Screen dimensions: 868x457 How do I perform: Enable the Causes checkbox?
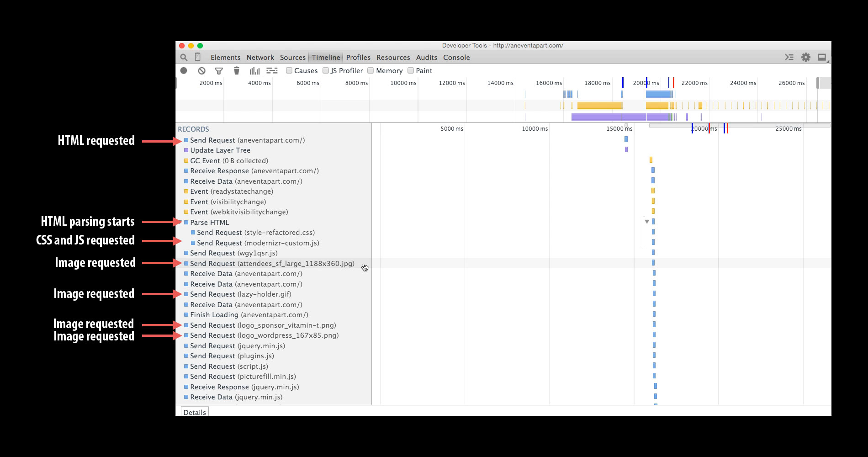point(289,70)
